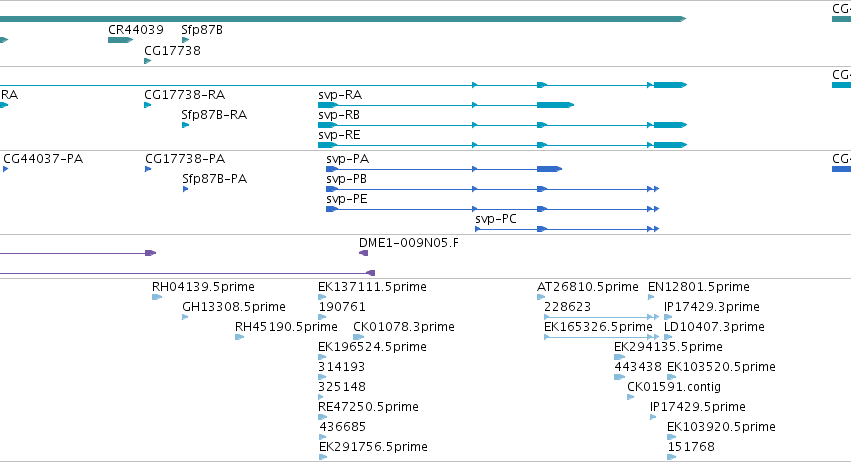
Task: Select the CR44039 gene feature
Action: click(x=120, y=40)
